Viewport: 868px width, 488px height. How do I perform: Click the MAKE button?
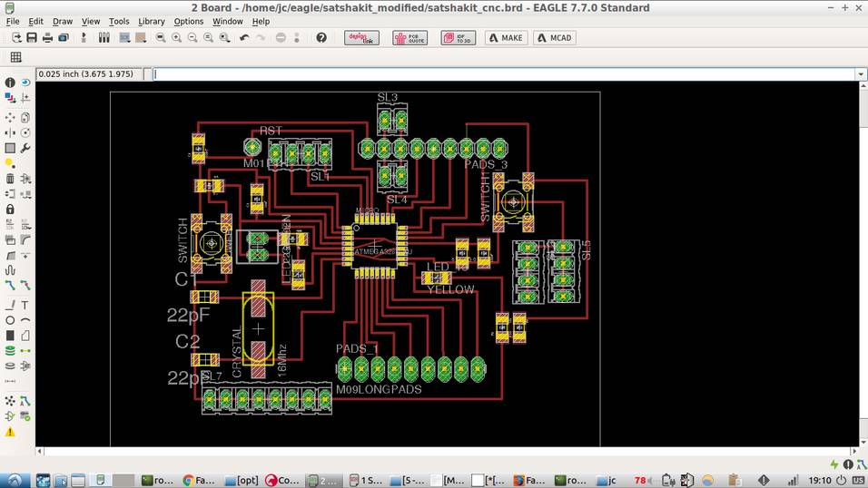[x=506, y=37]
